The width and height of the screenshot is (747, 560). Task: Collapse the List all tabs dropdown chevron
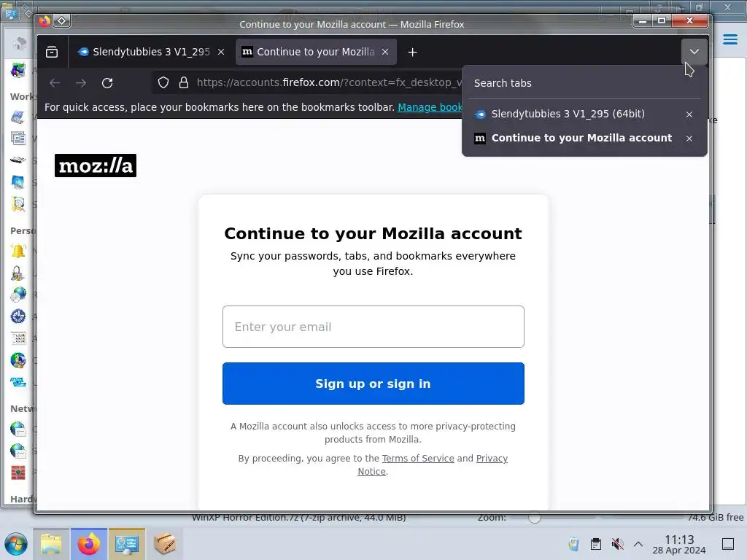click(694, 52)
